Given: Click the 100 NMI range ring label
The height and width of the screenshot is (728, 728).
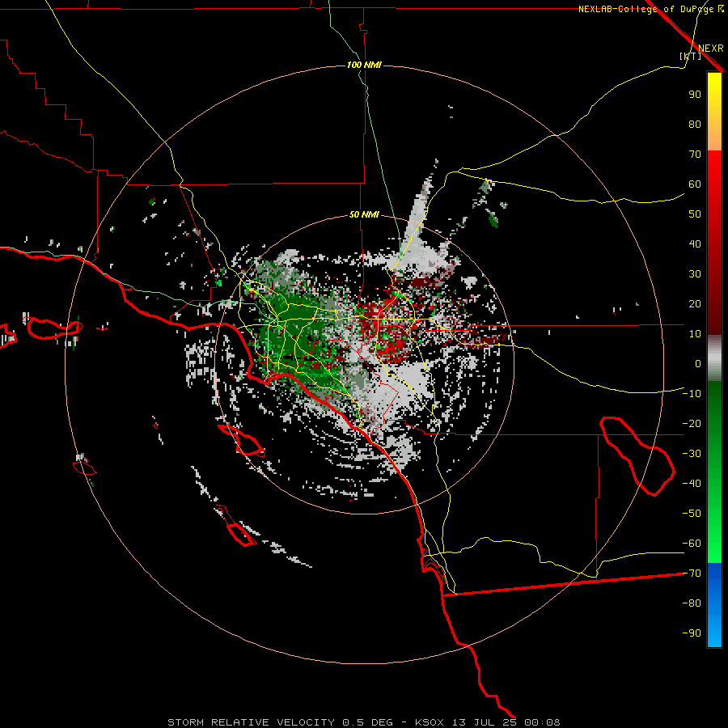Looking at the screenshot, I should [x=364, y=65].
